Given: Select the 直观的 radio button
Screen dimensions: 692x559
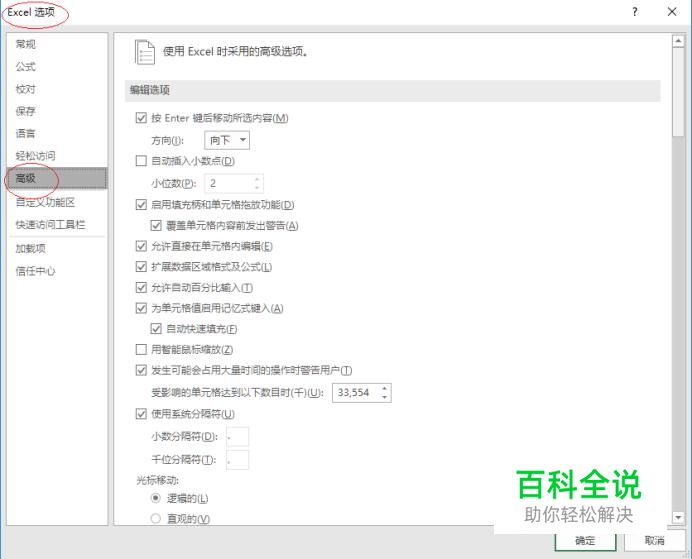Looking at the screenshot, I should (155, 518).
